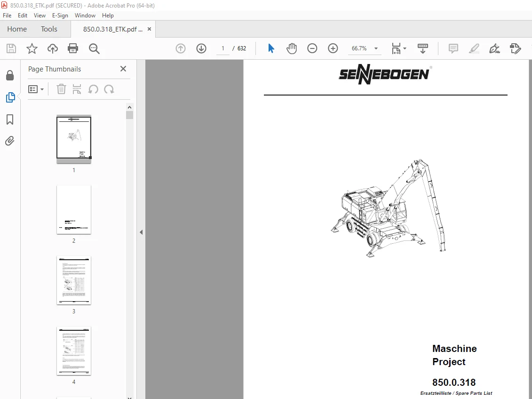Open the Sign document pen tool
532x399 pixels.
click(x=494, y=48)
